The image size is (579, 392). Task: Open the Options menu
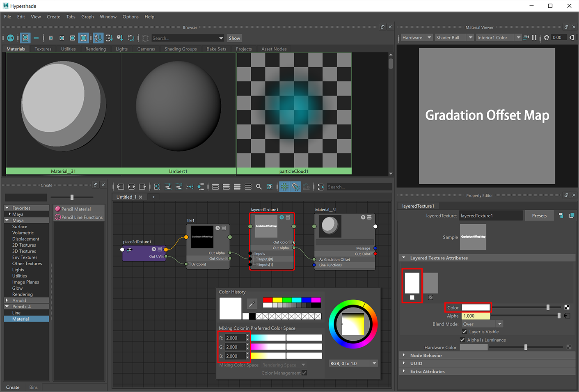click(130, 17)
